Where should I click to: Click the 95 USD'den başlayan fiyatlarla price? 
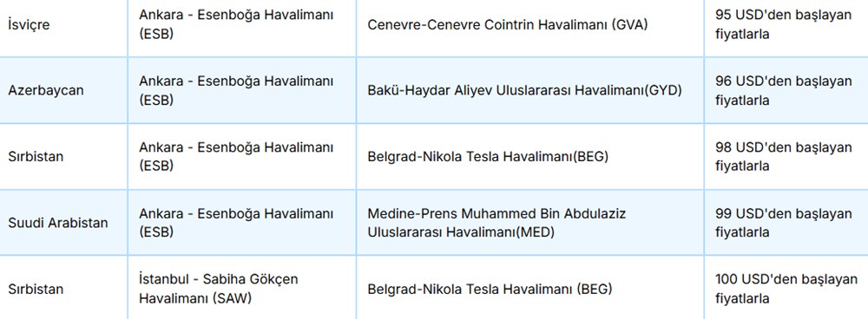(783, 25)
